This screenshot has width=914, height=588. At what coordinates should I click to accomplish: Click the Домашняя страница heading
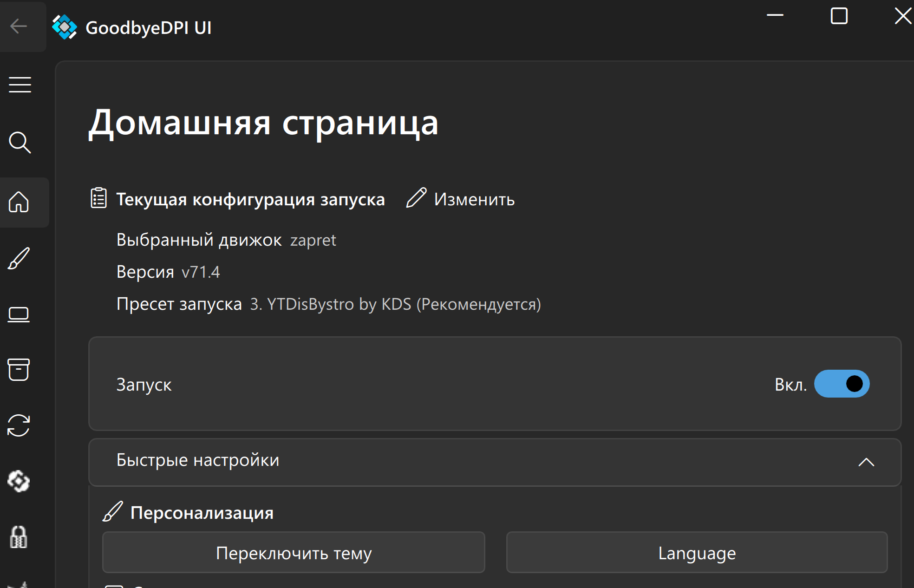[263, 123]
